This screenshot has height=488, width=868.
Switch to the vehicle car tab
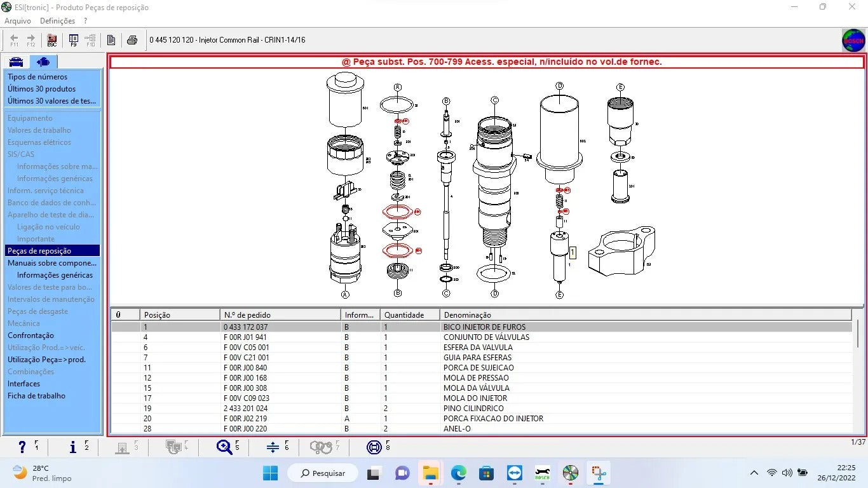click(16, 62)
